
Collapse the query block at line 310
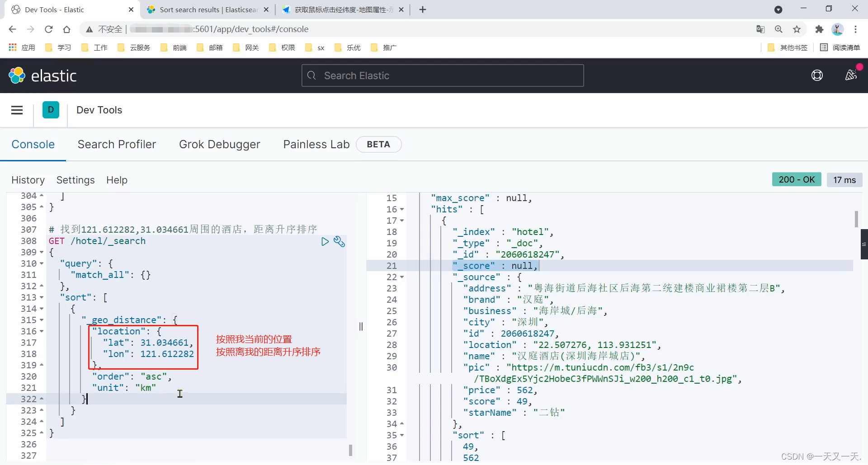click(42, 263)
